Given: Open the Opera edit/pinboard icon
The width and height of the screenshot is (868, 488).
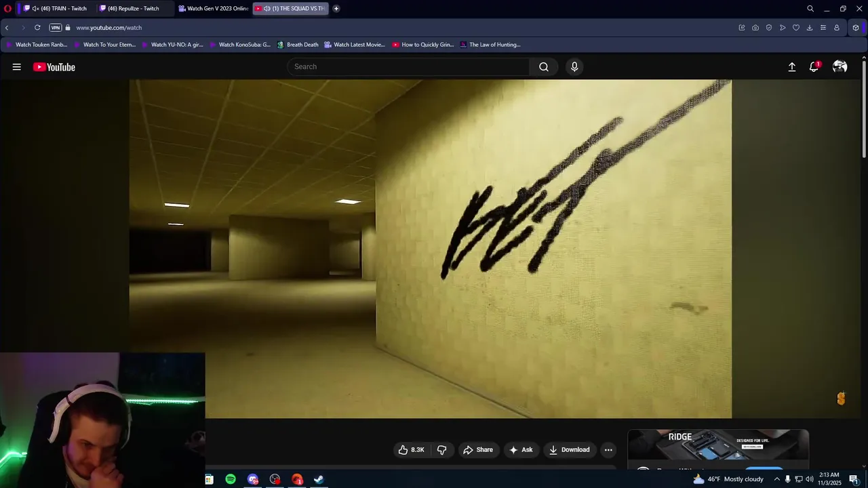Looking at the screenshot, I should 742,28.
